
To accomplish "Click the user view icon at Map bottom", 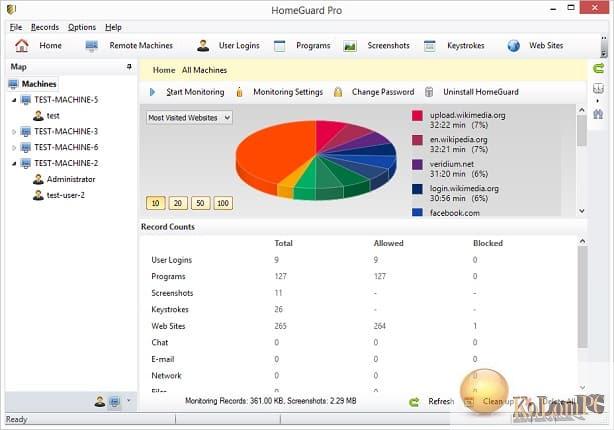I will click(x=100, y=401).
